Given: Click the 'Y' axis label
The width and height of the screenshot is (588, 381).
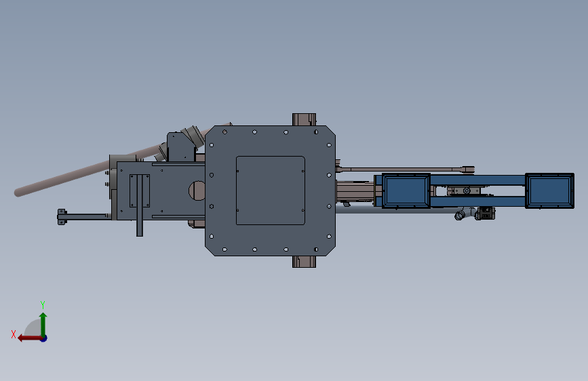Looking at the screenshot, I should coord(43,304).
